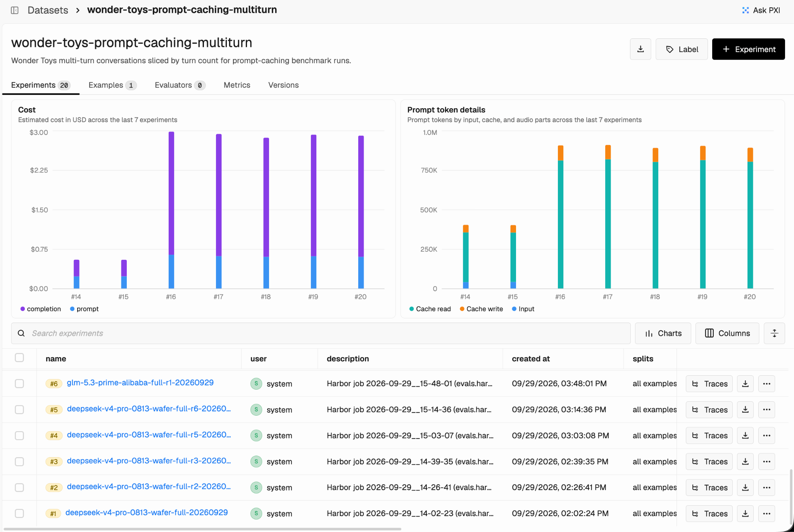Open more options for experiment #1
This screenshot has height=532, width=794.
pyautogui.click(x=766, y=513)
